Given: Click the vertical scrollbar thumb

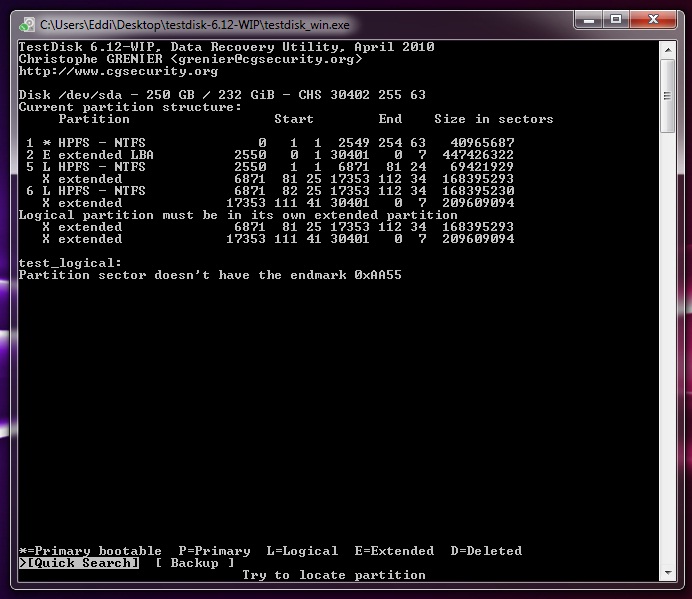Looking at the screenshot, I should pos(668,96).
